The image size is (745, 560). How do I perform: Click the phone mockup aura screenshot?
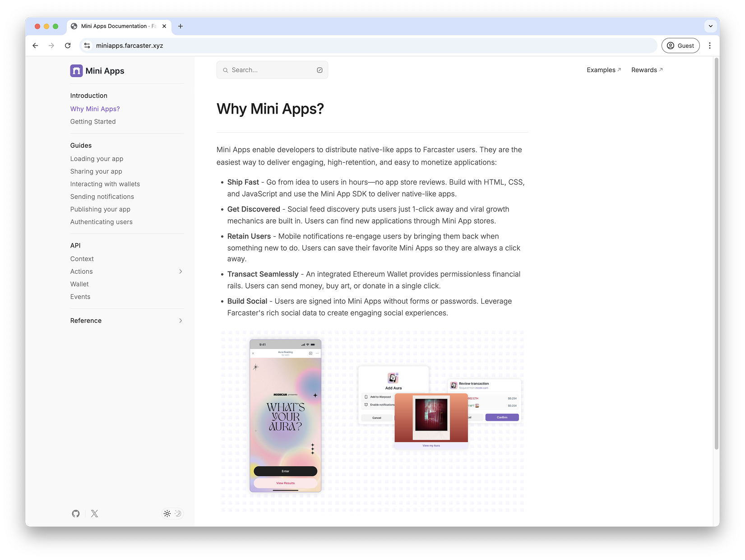pos(285,415)
